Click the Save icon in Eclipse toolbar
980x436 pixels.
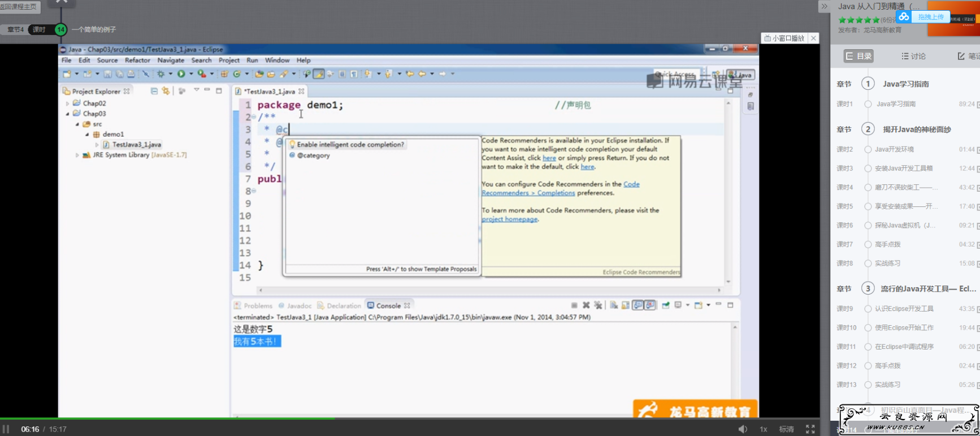coord(107,74)
